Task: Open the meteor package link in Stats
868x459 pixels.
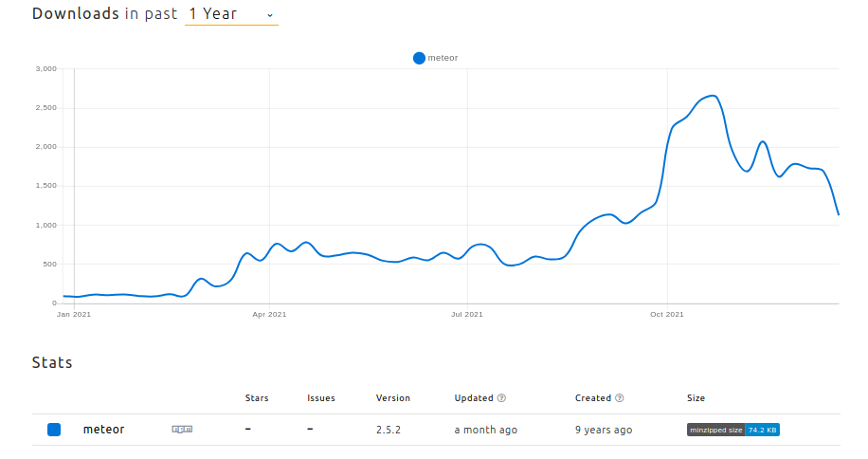Action: (103, 430)
